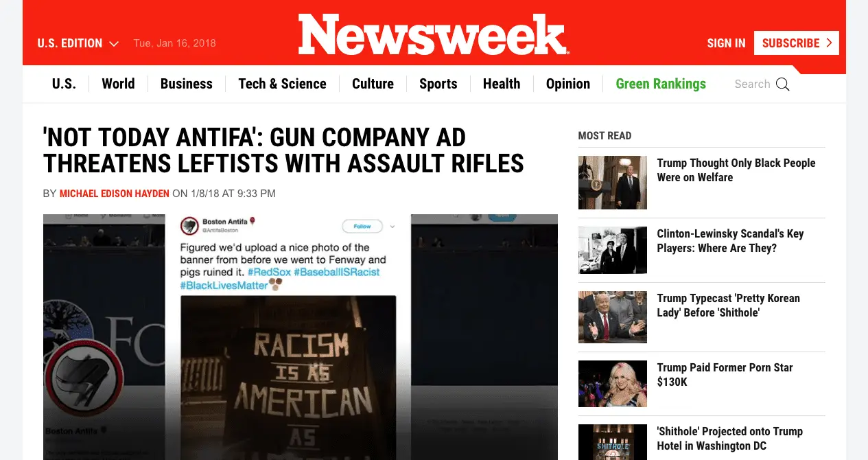Click the Follow button in the tweet
Image resolution: width=868 pixels, height=460 pixels.
click(362, 226)
